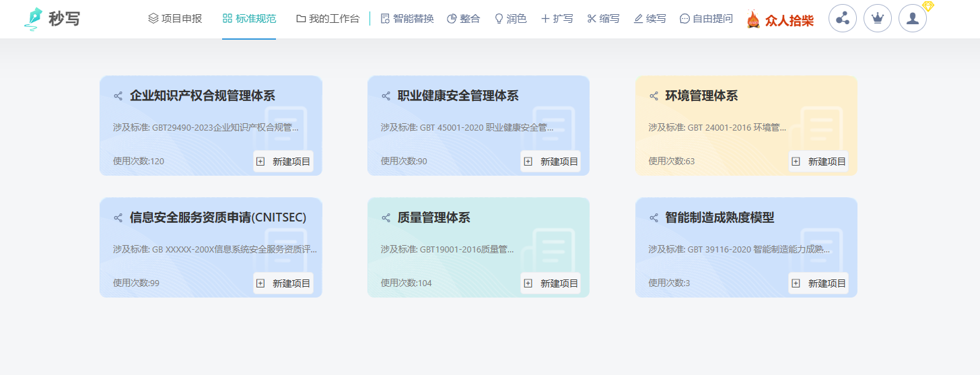This screenshot has width=980, height=375.
Task: Open the 项目申报 tab
Action: click(x=175, y=19)
